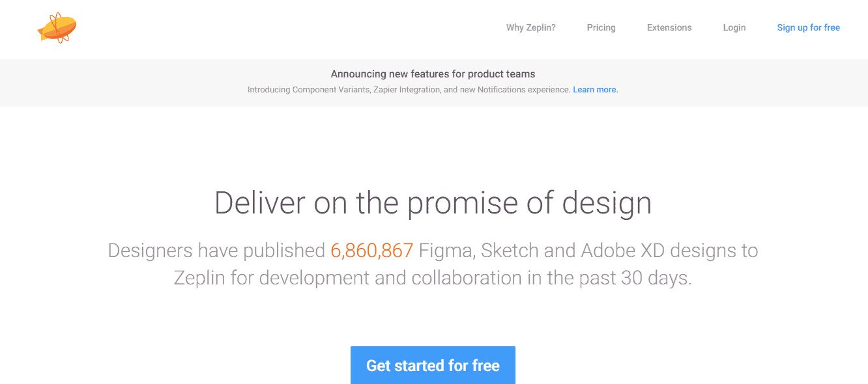The width and height of the screenshot is (868, 384).
Task: Select the orange 6,860,867 counter number
Action: 371,251
